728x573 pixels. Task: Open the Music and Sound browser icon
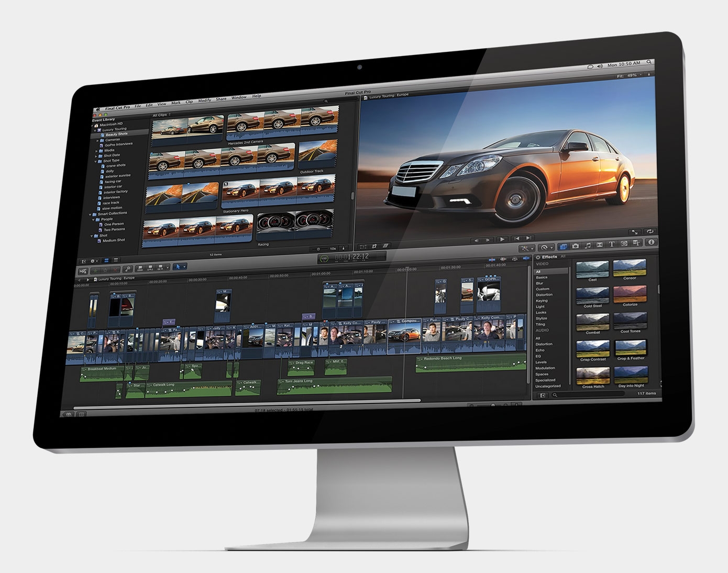[x=588, y=246]
